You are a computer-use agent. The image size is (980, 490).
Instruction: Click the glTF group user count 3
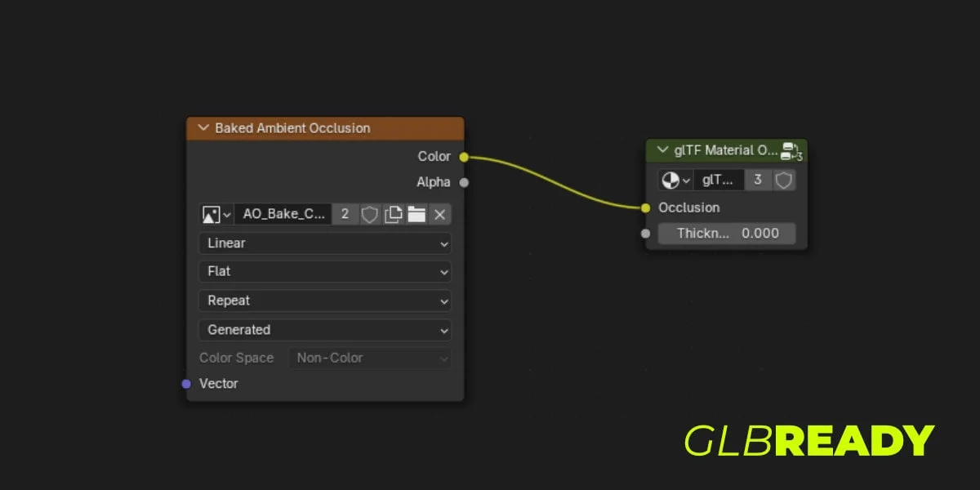[x=758, y=180]
